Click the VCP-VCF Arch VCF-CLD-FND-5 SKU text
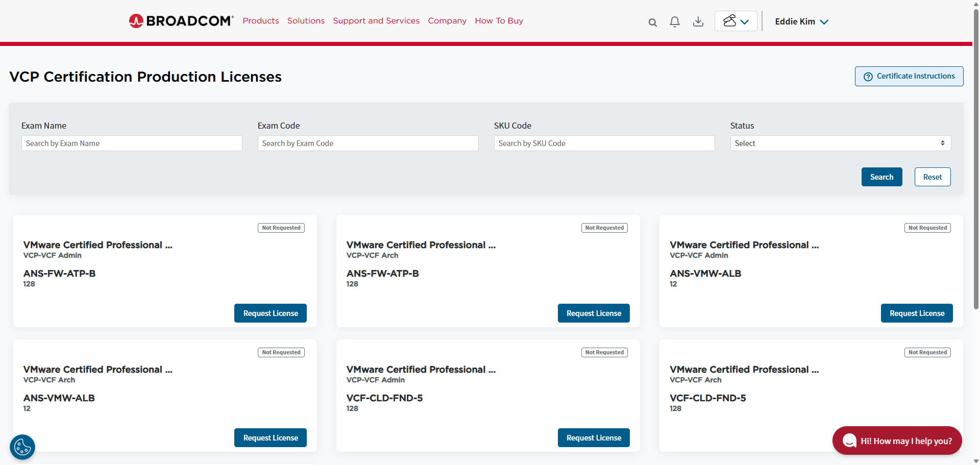The image size is (980, 465). (707, 398)
